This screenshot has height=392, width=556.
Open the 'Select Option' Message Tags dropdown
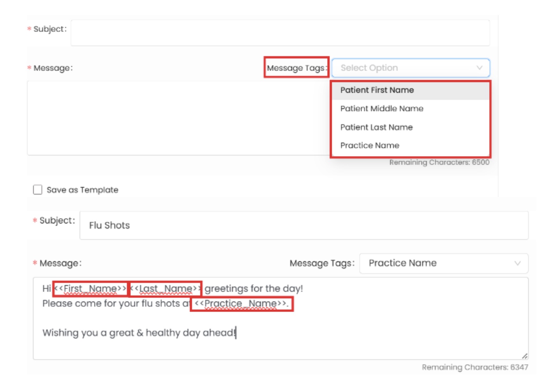[x=405, y=68]
